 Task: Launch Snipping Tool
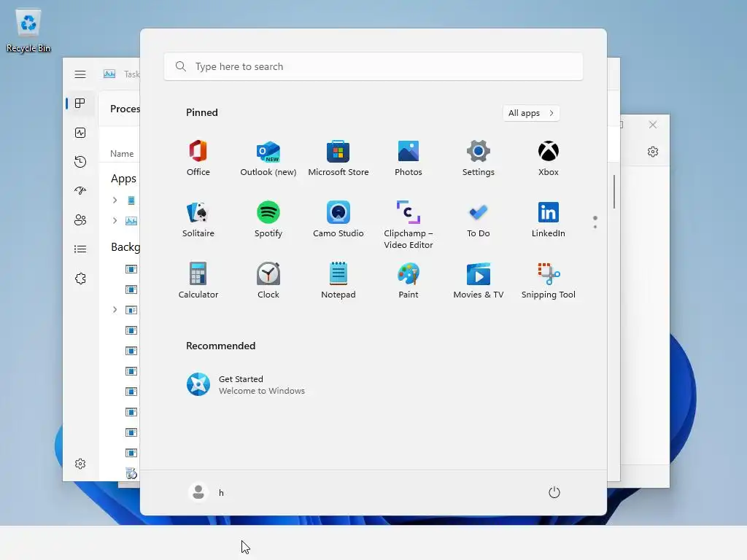[549, 281]
